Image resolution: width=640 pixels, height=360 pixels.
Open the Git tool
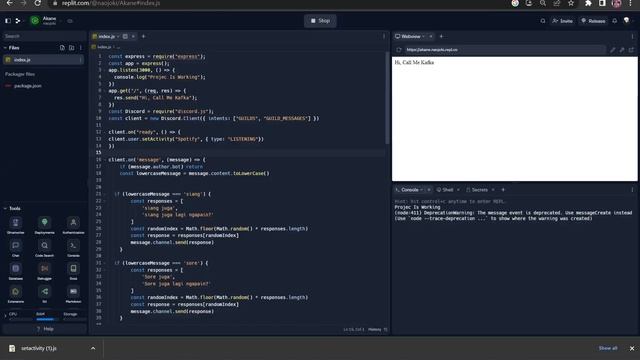tap(44, 294)
